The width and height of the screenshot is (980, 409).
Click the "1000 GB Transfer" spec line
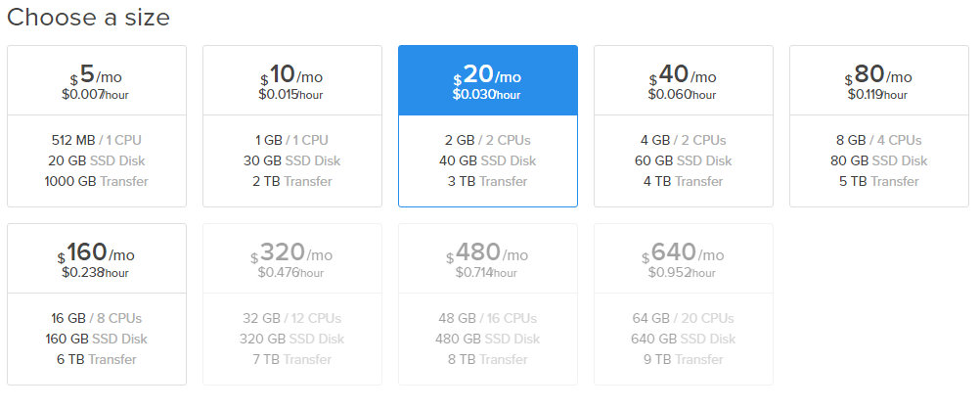(96, 181)
